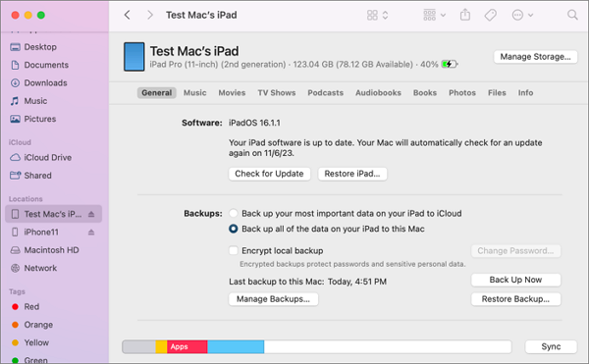Click Manage Backups button

tap(273, 299)
